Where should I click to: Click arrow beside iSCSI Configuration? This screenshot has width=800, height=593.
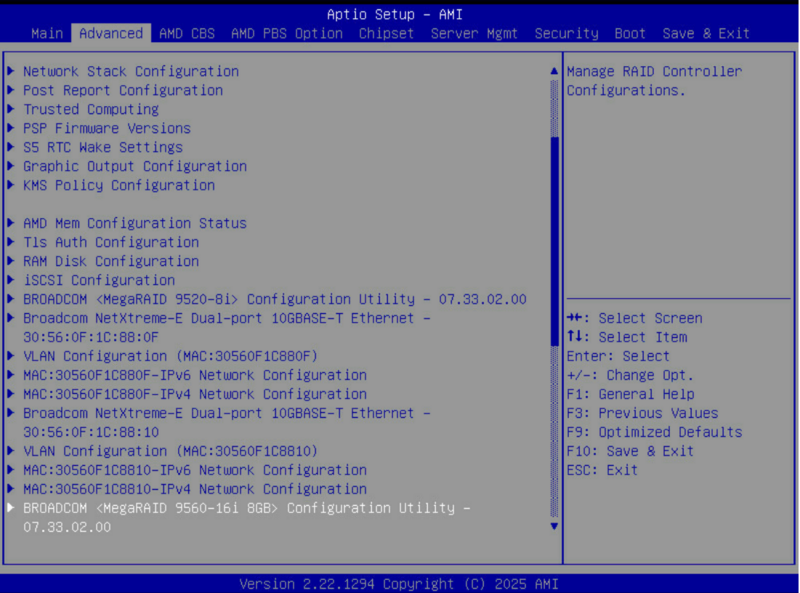click(11, 280)
